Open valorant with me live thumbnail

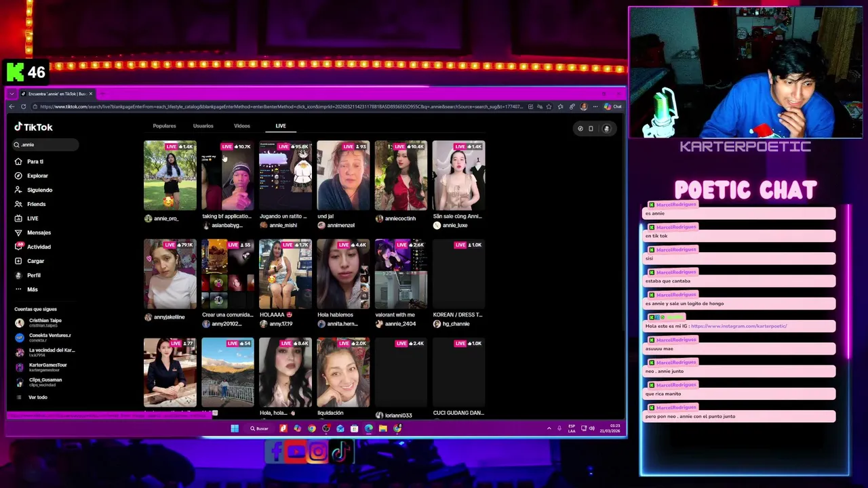click(400, 274)
